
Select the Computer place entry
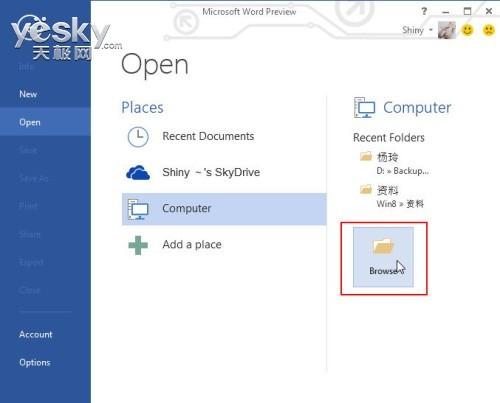(x=224, y=209)
